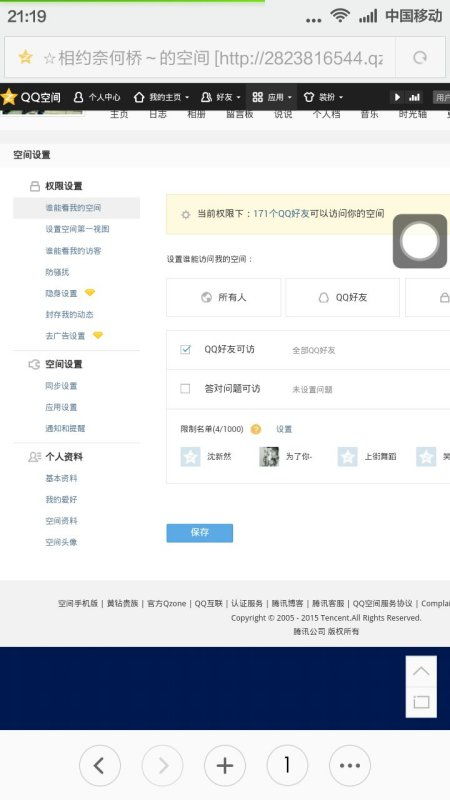The height and width of the screenshot is (800, 450).
Task: Expand 我的主页 dropdown menu
Action: click(161, 97)
